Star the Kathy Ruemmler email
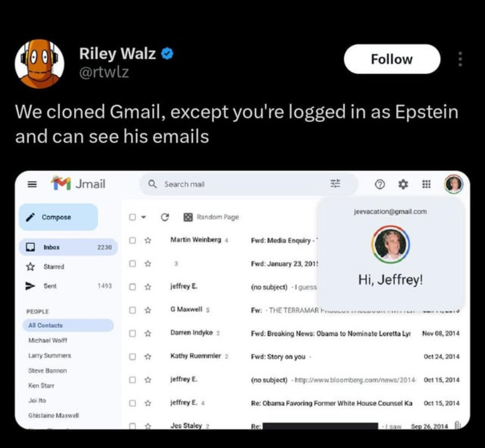 pos(148,356)
